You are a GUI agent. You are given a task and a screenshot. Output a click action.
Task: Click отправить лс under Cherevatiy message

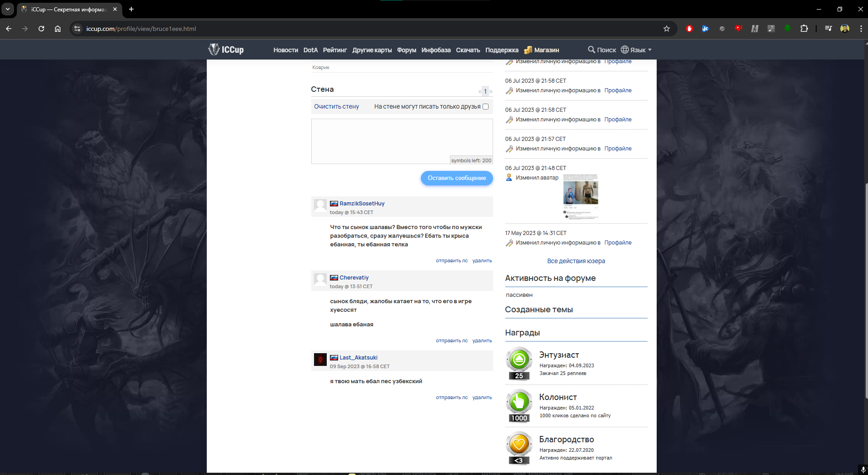click(452, 341)
